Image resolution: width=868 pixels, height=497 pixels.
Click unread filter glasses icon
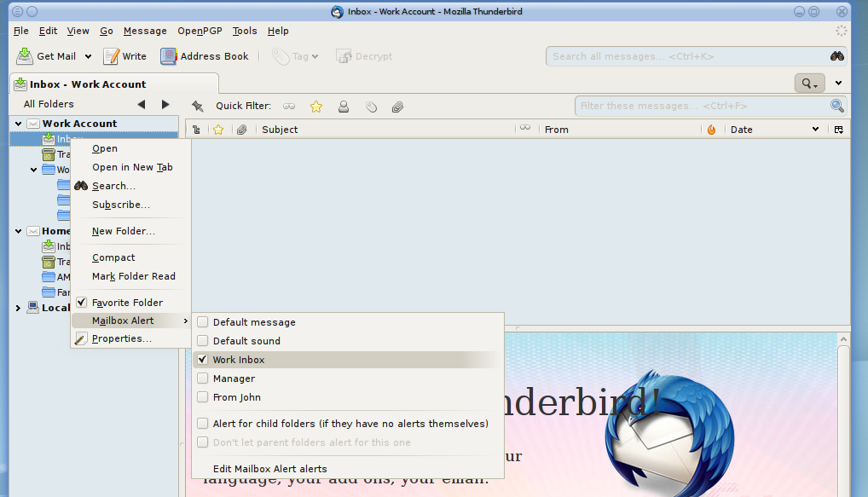[x=290, y=107]
